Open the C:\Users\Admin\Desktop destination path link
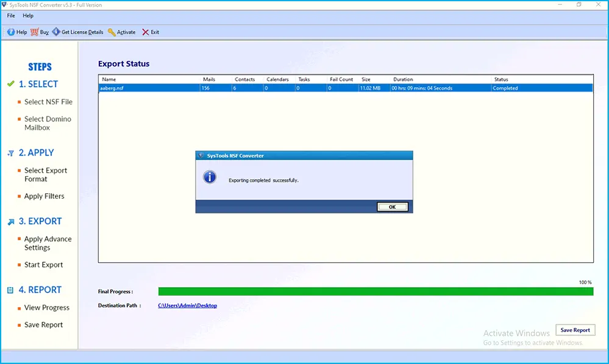The image size is (609, 364). coord(187,305)
